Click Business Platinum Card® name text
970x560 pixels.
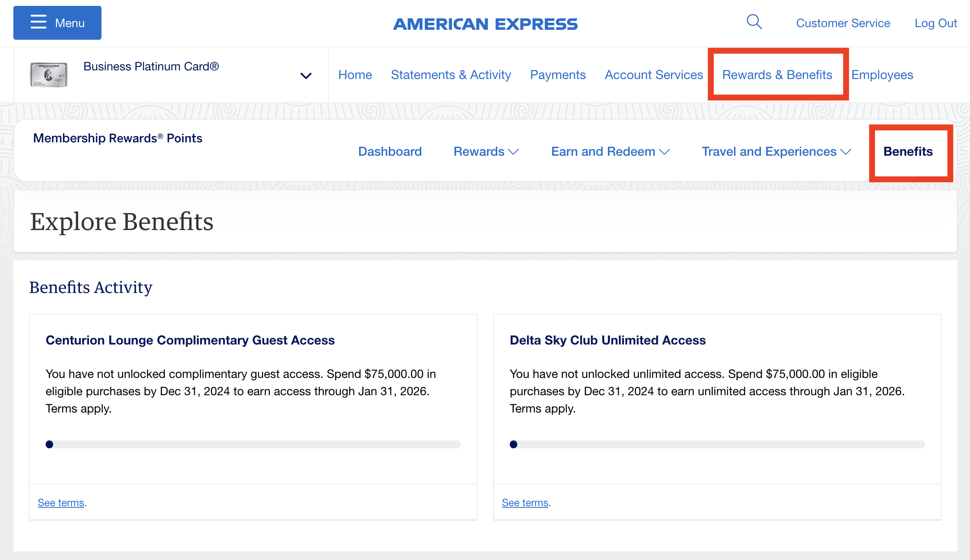click(x=151, y=66)
